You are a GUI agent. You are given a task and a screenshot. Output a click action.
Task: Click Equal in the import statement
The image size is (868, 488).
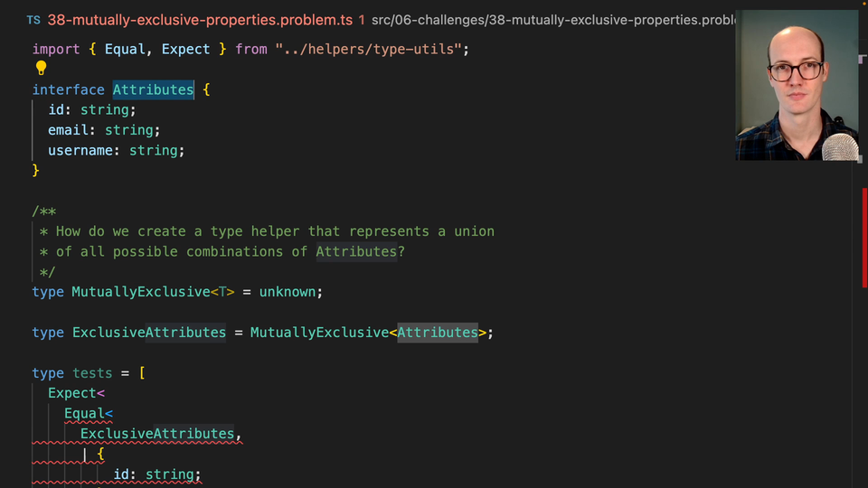[125, 49]
